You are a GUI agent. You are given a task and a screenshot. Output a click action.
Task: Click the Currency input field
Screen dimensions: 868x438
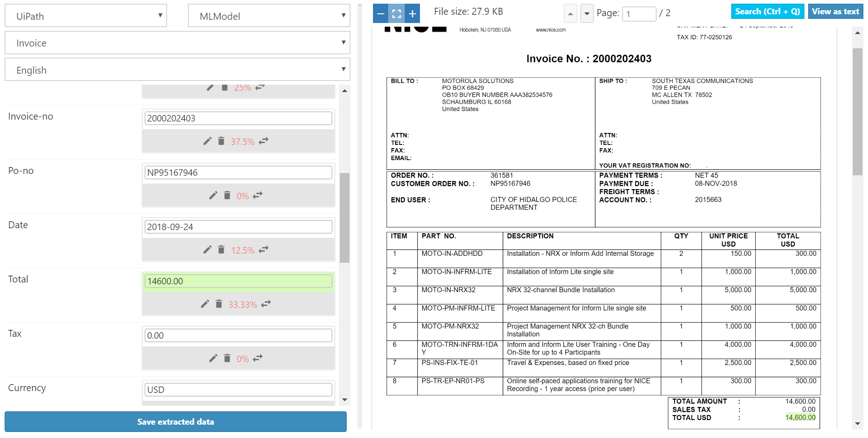(x=239, y=390)
